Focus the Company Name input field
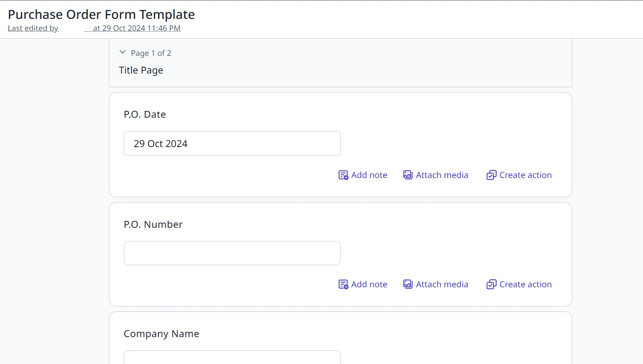This screenshot has width=643, height=364. (232, 357)
